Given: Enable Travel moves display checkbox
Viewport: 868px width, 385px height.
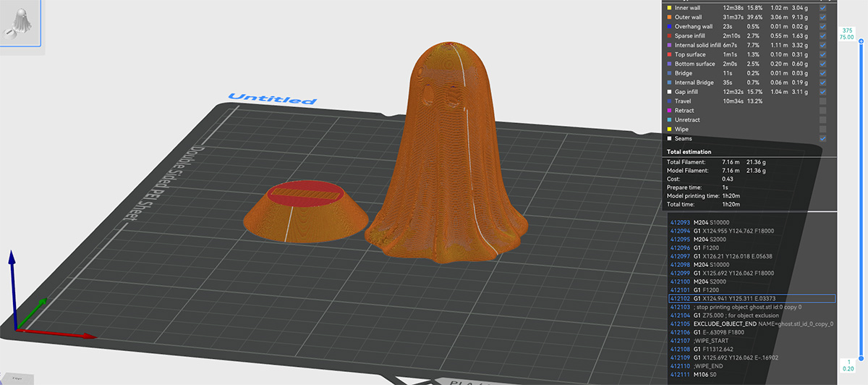Looking at the screenshot, I should [x=823, y=101].
